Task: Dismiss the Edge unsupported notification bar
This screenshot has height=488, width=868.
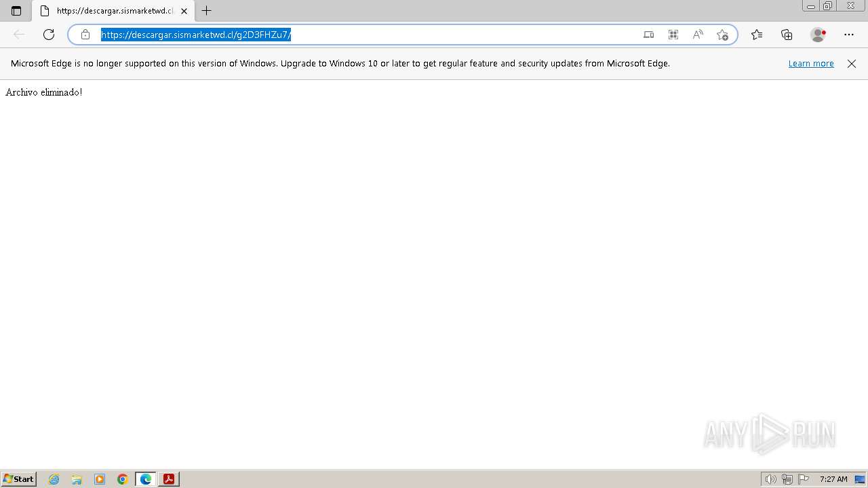Action: (x=852, y=64)
